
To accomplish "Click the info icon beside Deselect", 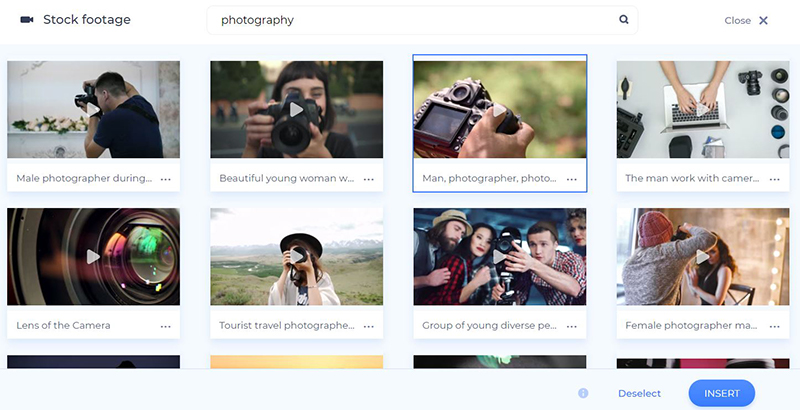I will point(583,393).
